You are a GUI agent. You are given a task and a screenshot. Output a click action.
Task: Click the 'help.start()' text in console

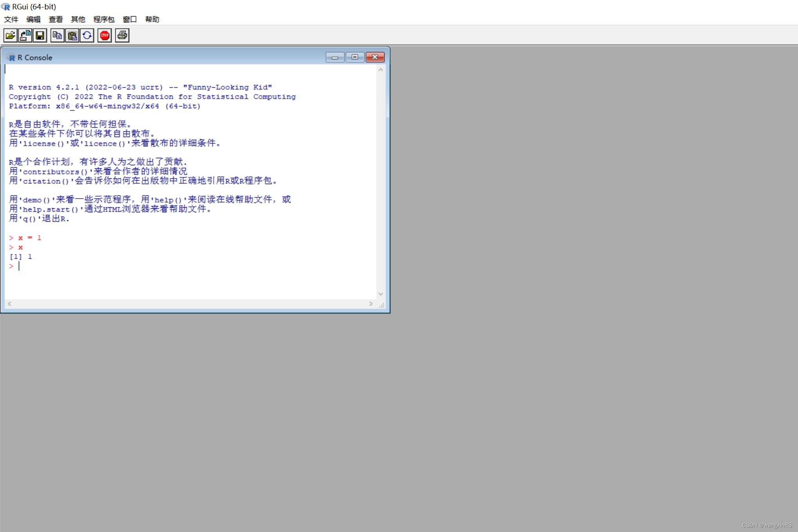click(x=51, y=209)
